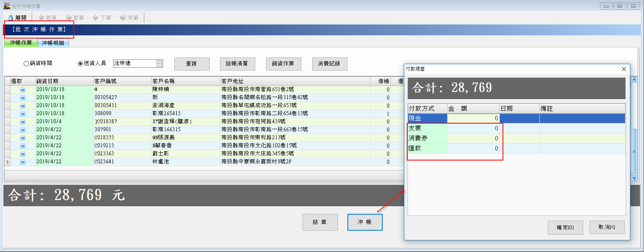Uncheck the checkbox for customer 陳梓楠

point(23,90)
